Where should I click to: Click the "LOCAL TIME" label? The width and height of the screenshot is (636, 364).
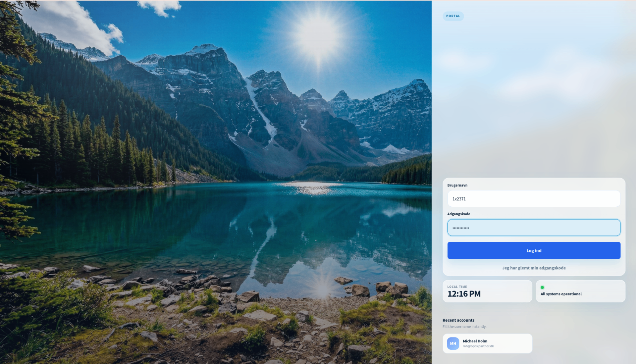click(457, 287)
